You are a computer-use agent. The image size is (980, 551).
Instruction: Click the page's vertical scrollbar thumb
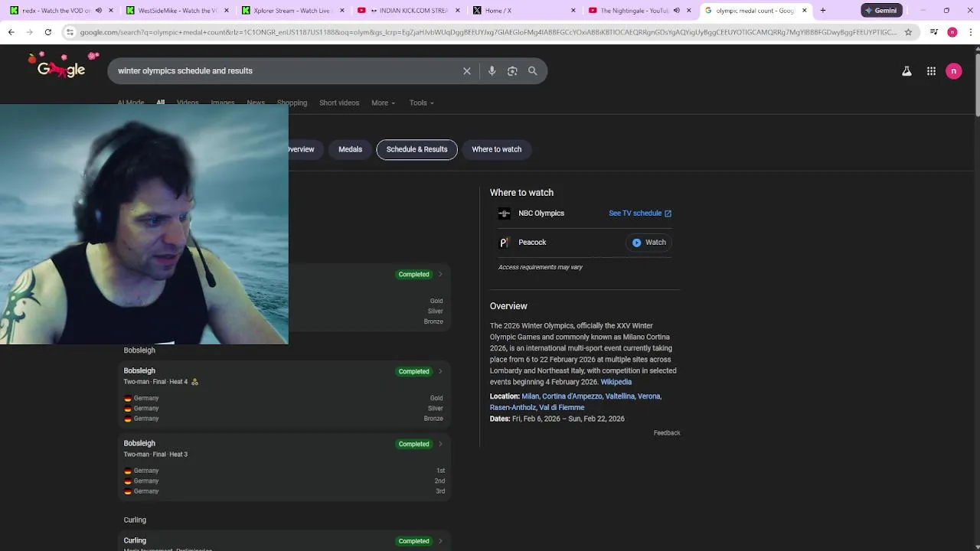pyautogui.click(x=976, y=84)
